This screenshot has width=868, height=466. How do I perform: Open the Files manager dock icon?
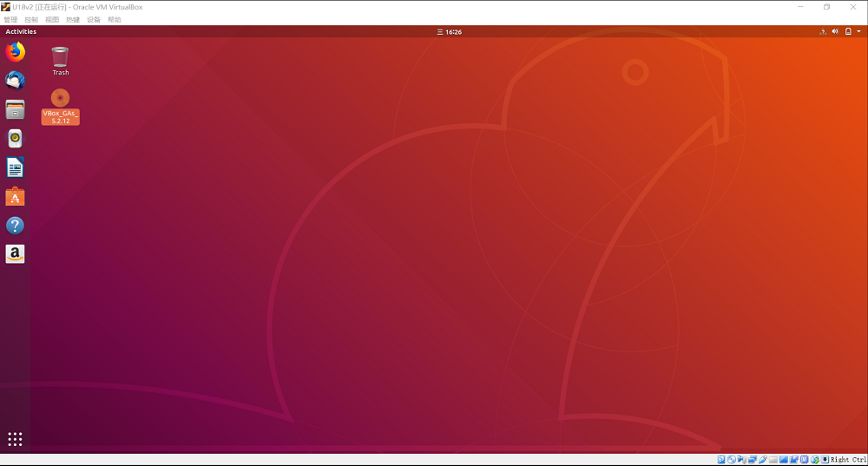(15, 109)
